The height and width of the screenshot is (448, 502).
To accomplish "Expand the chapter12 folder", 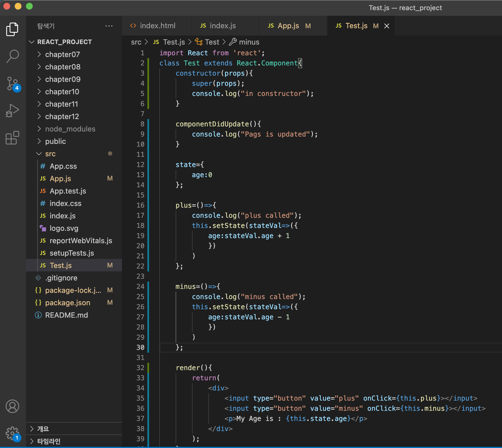I will [39, 116].
